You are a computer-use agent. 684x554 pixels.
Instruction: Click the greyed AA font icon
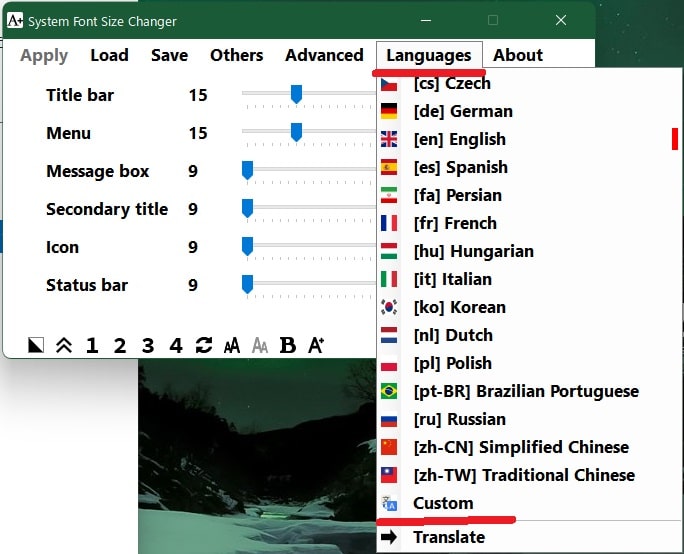[260, 346]
